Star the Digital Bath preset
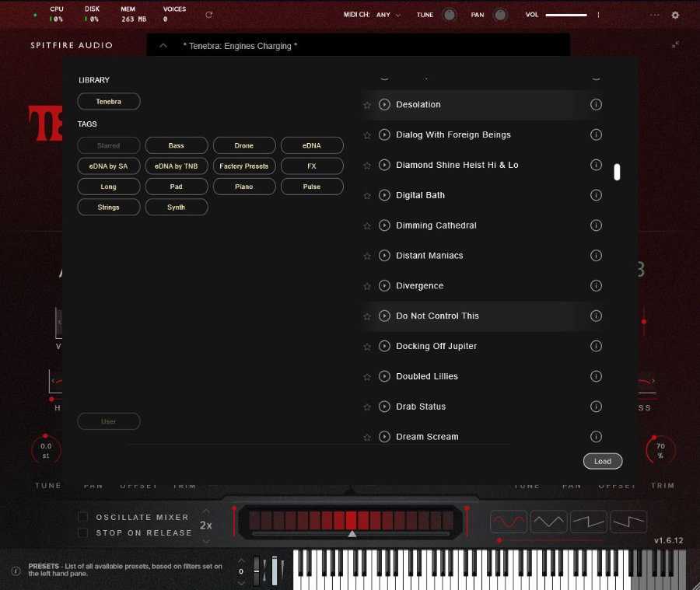The width and height of the screenshot is (700, 590). tap(367, 195)
